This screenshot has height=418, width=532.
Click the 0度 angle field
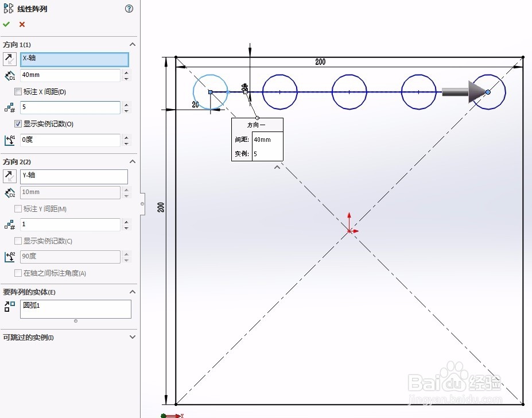70,140
